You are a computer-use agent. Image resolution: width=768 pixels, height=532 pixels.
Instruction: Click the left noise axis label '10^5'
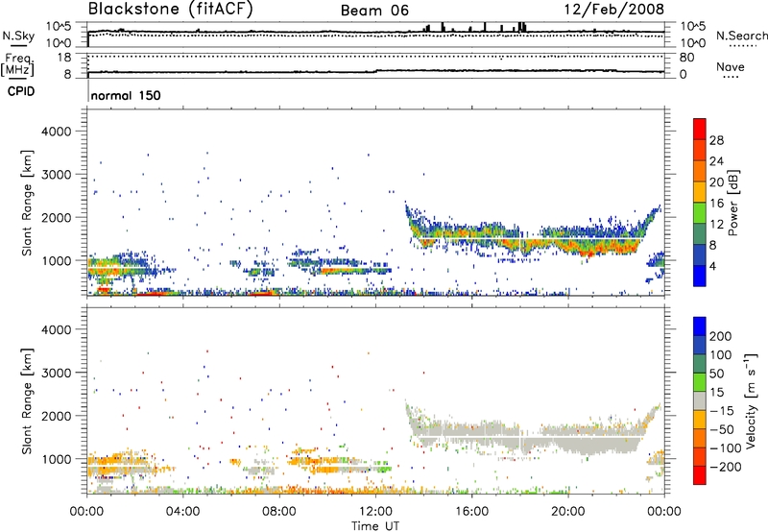coord(60,26)
